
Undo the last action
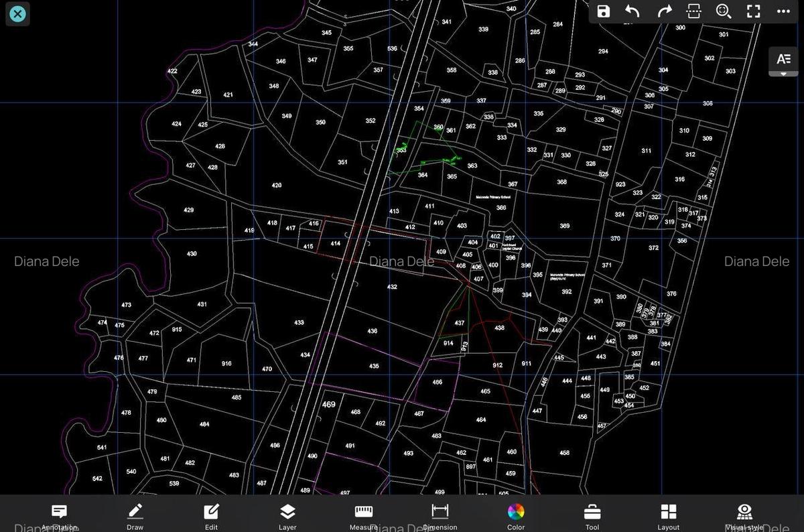(632, 11)
